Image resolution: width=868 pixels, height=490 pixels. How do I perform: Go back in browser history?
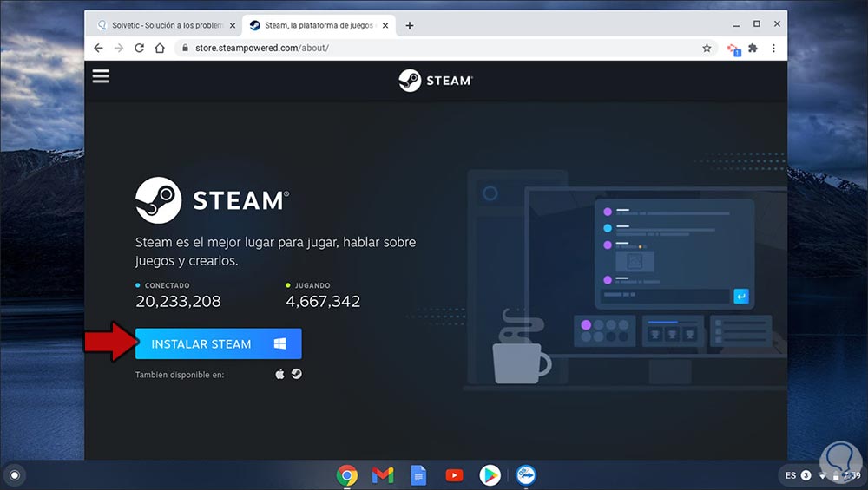click(x=99, y=48)
